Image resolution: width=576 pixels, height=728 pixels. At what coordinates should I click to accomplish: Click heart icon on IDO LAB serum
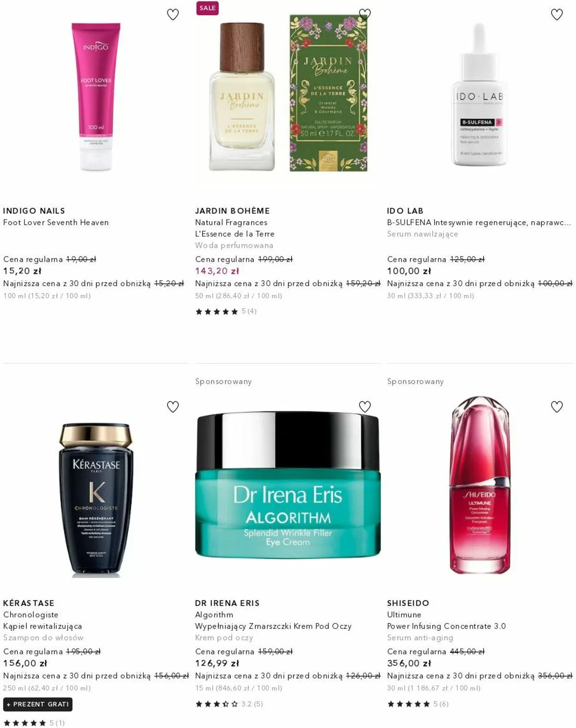(x=557, y=15)
